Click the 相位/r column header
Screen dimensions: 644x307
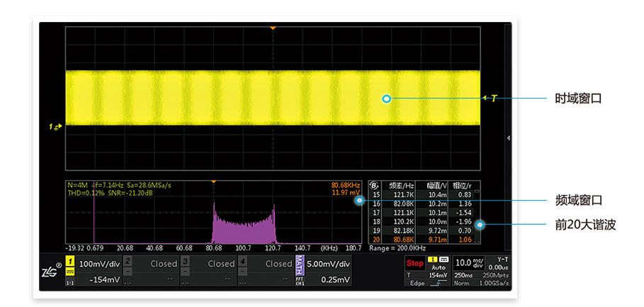tap(462, 186)
